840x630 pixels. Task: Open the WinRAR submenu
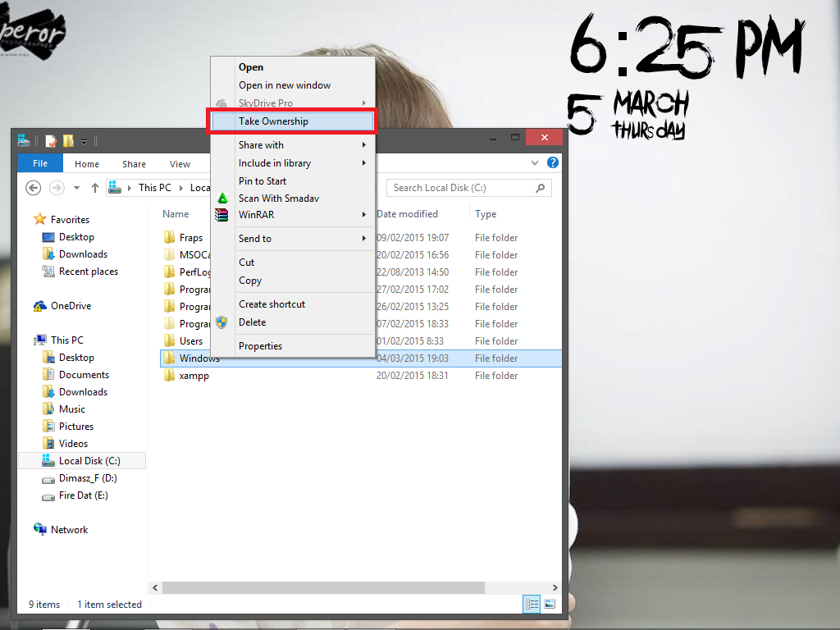click(293, 214)
